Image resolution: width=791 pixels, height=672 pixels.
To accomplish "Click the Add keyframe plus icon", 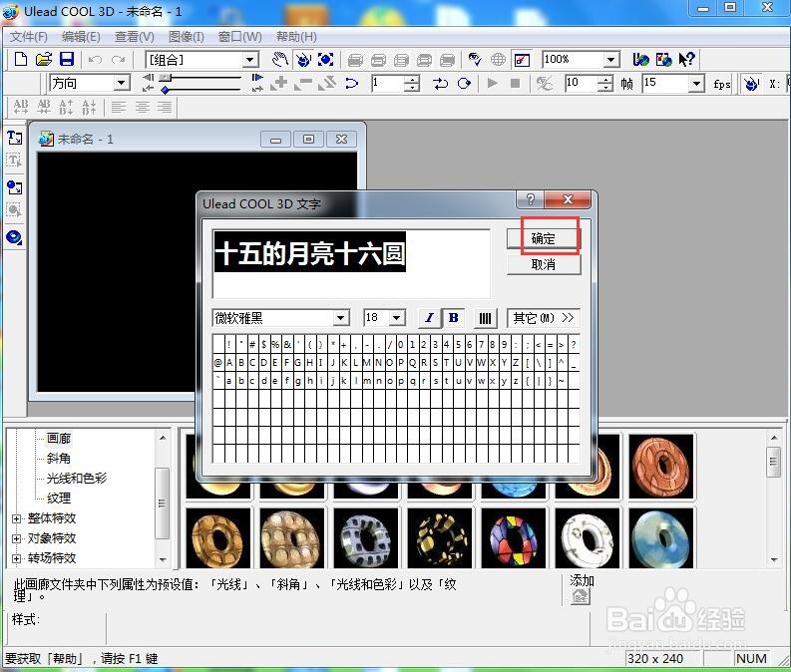I will (279, 83).
